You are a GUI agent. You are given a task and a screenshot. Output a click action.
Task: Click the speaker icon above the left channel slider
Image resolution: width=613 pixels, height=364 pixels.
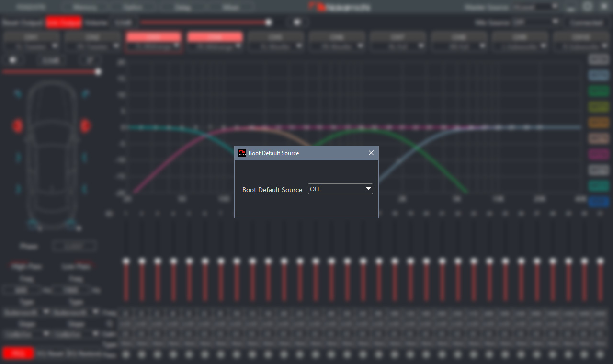click(13, 60)
